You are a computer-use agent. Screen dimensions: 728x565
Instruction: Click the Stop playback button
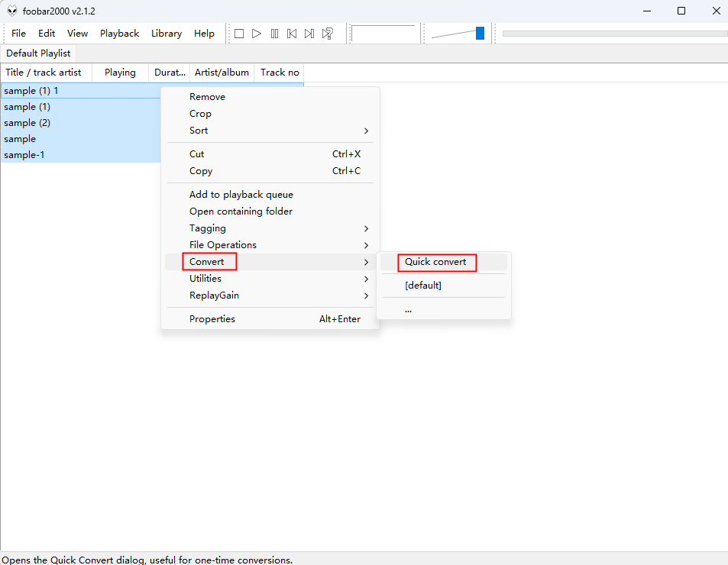(239, 34)
